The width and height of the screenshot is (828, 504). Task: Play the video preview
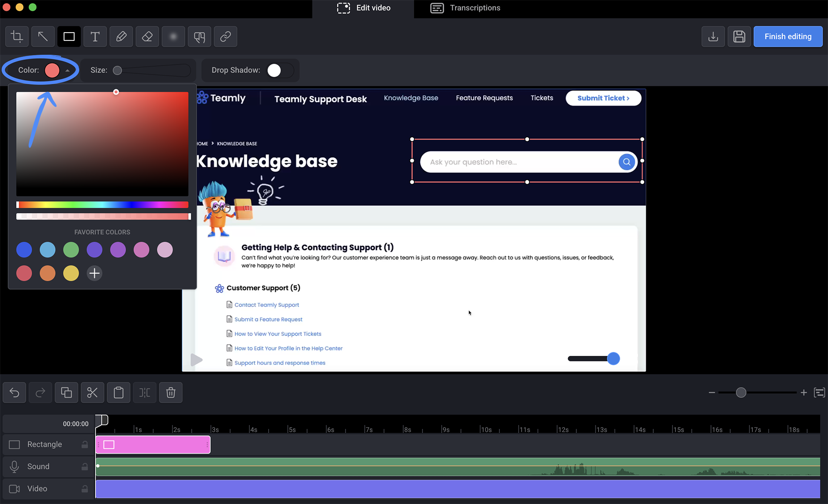(x=196, y=360)
